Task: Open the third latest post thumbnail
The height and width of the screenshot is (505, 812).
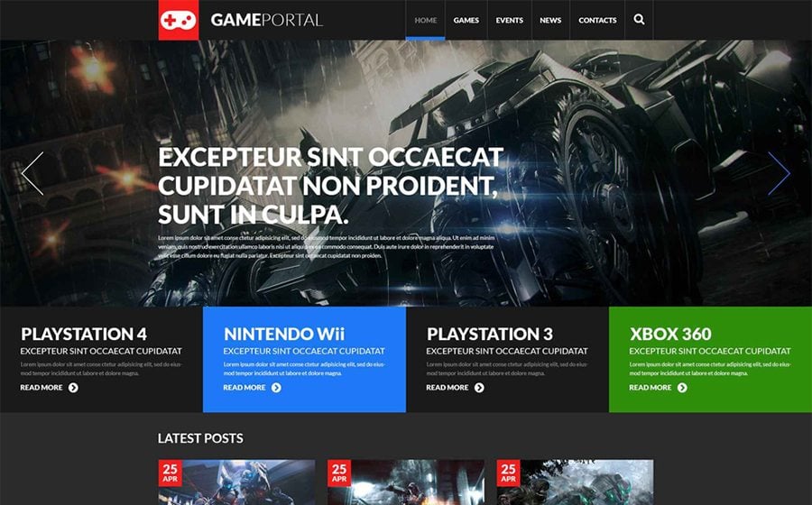Action: [x=576, y=482]
